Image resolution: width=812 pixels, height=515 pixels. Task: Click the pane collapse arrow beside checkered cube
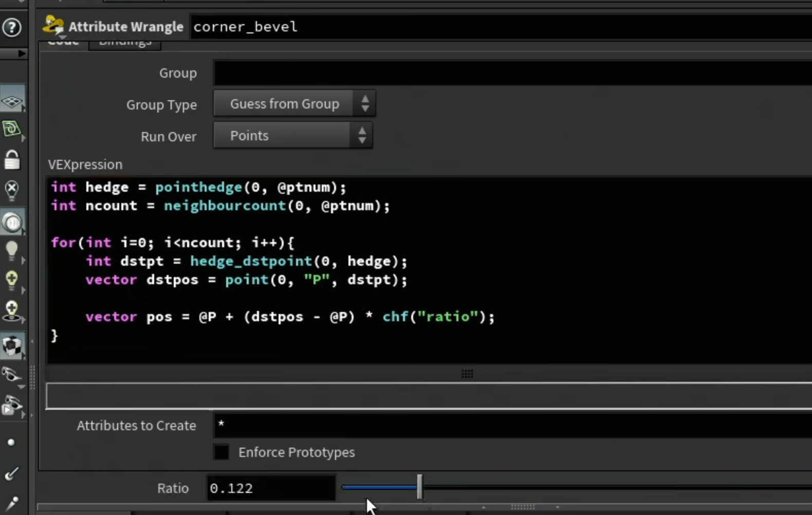[31, 341]
